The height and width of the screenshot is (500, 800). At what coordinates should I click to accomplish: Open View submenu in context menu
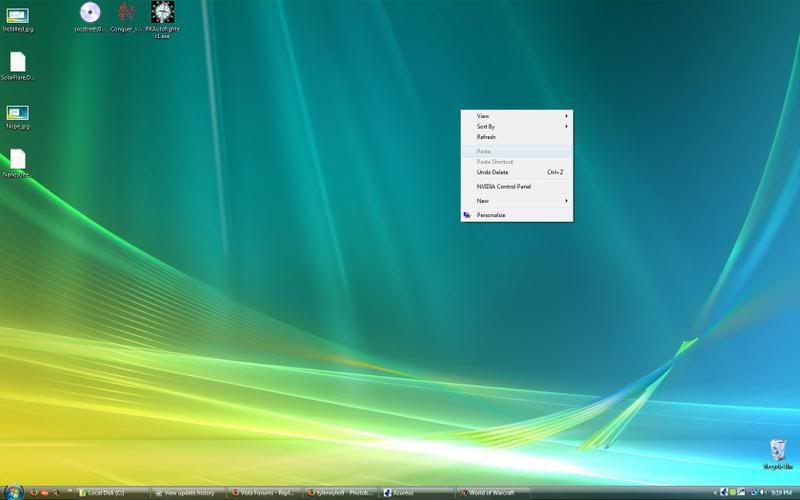[517, 116]
